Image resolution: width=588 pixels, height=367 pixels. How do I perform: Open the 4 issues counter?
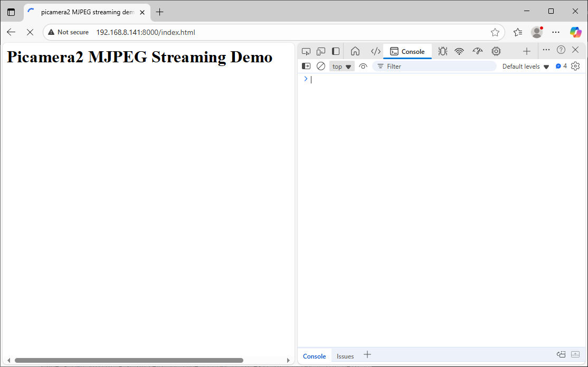pyautogui.click(x=562, y=66)
